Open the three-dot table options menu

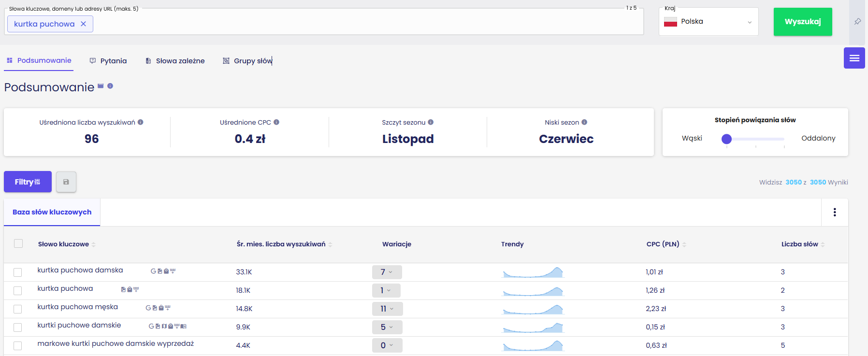[x=835, y=212]
